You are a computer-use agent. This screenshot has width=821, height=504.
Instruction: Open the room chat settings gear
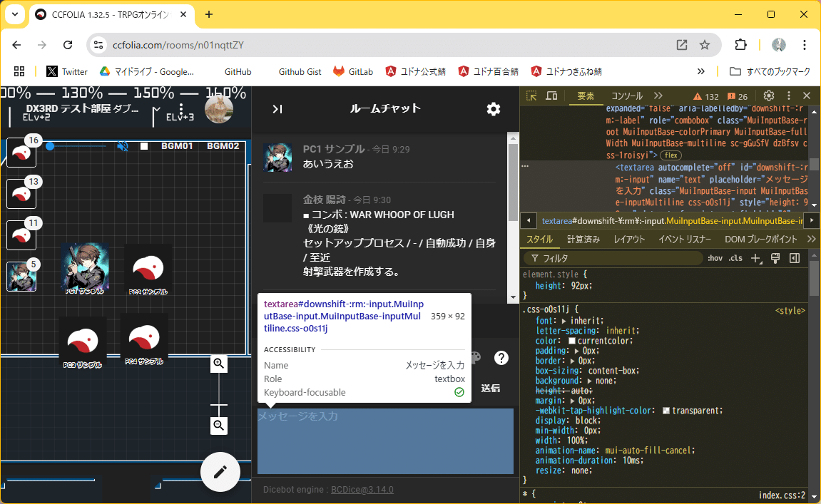point(493,109)
